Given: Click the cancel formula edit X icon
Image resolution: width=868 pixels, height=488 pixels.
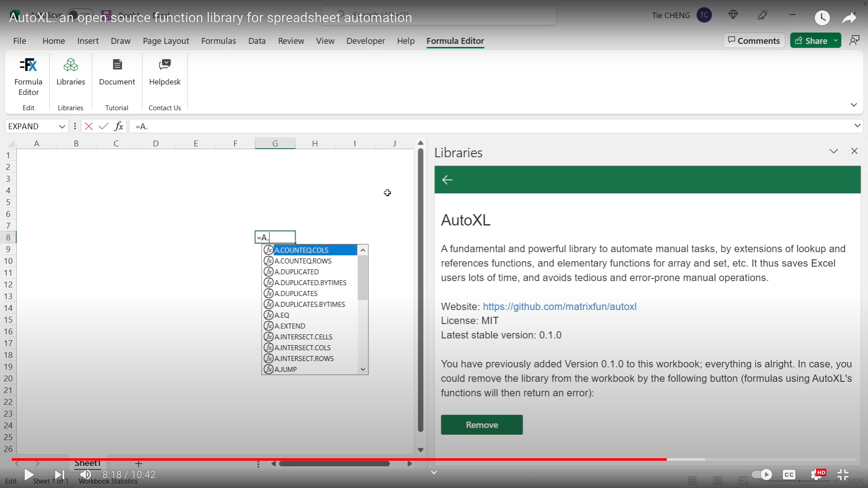Looking at the screenshot, I should click(x=88, y=126).
